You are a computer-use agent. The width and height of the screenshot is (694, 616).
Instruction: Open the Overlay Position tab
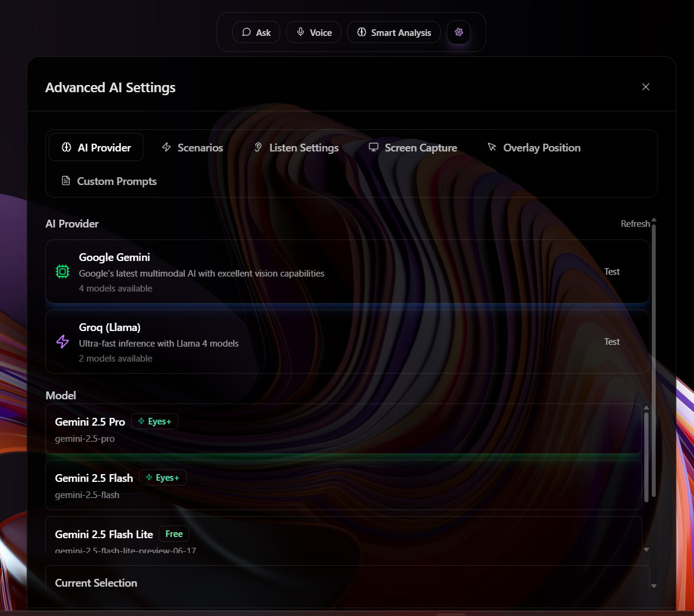(x=534, y=147)
